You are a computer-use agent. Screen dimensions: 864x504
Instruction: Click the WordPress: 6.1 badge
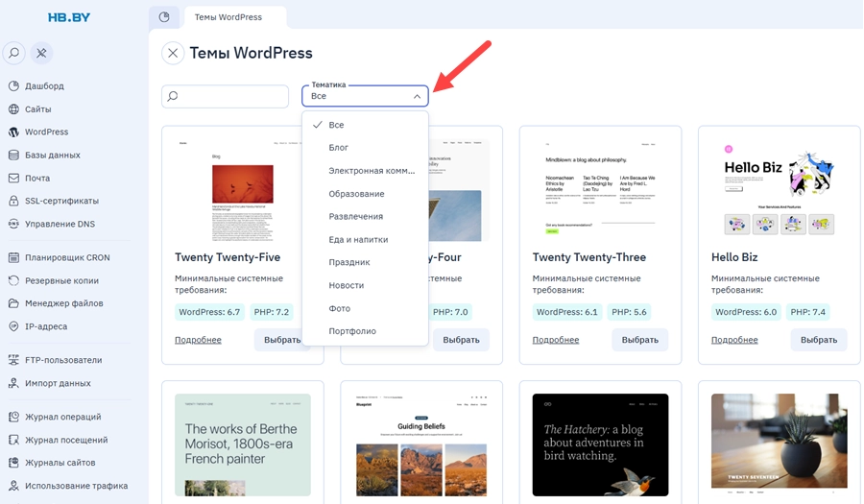pos(567,312)
